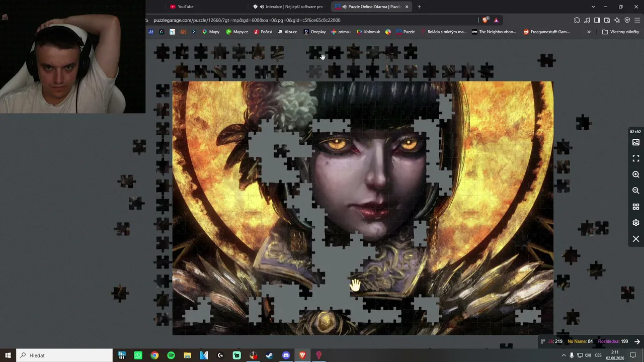Open browser extensions puzzle icon

coord(577,20)
